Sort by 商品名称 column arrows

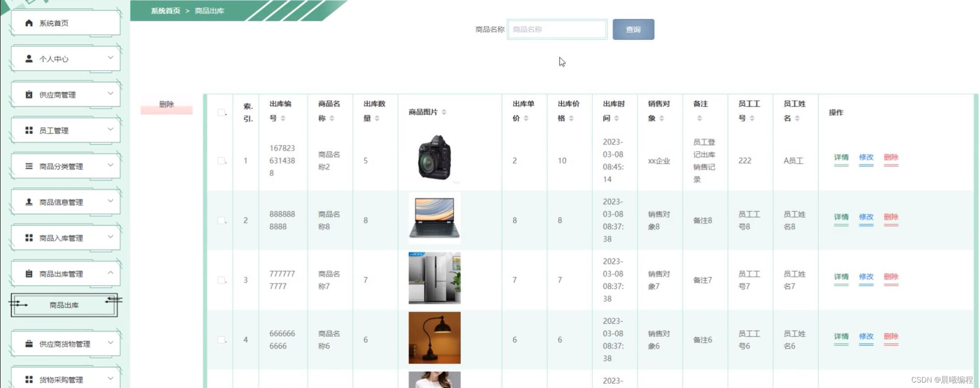coord(332,118)
